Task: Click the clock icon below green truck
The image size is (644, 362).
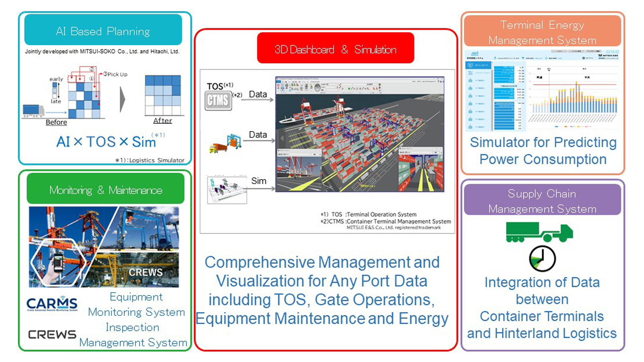Action: pos(542,259)
